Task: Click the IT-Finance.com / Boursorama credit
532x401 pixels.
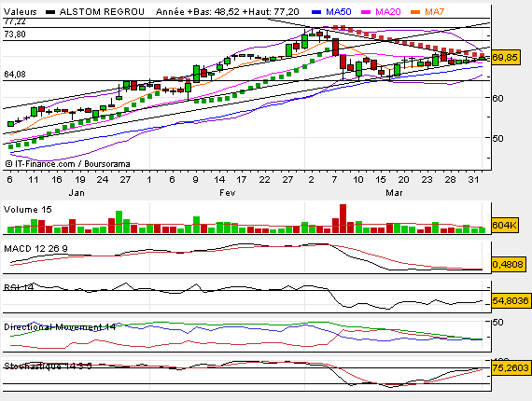Action: click(67, 164)
